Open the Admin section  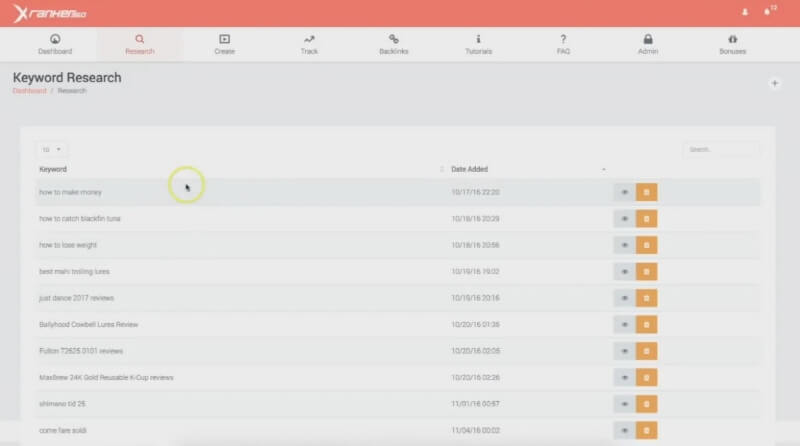[x=648, y=44]
